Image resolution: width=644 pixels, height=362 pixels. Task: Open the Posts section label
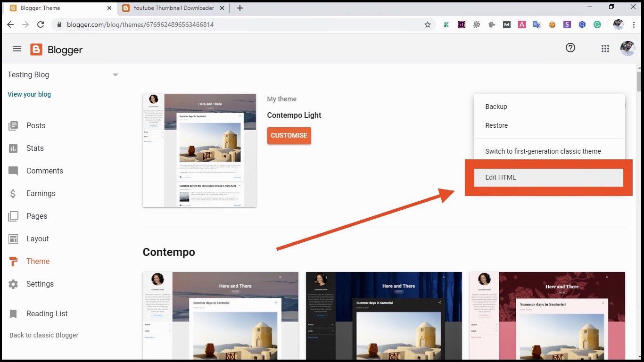[36, 125]
